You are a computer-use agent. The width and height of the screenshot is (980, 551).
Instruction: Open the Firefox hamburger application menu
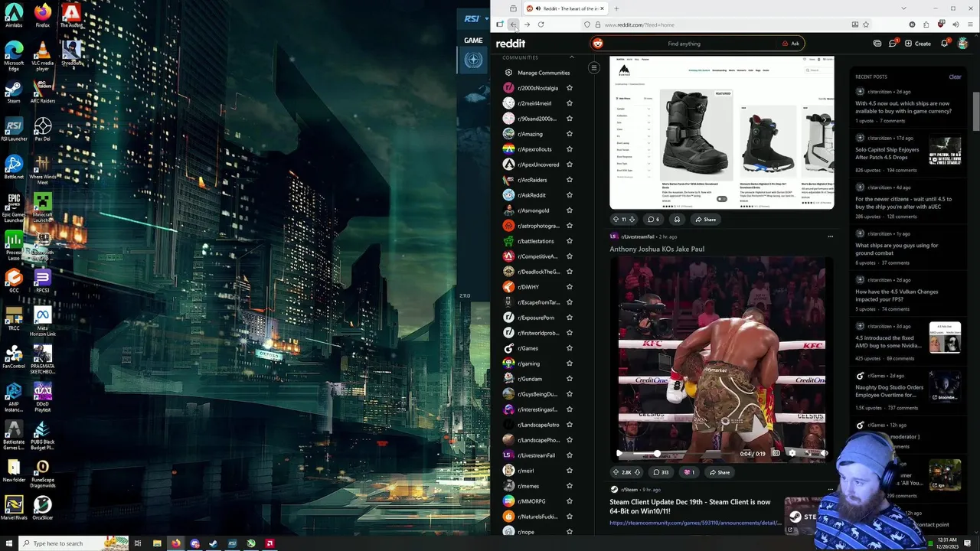(x=970, y=24)
